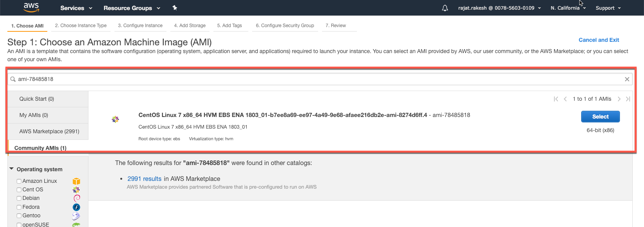Select Community AMIs (1) category
The width and height of the screenshot is (644, 227).
click(48, 148)
